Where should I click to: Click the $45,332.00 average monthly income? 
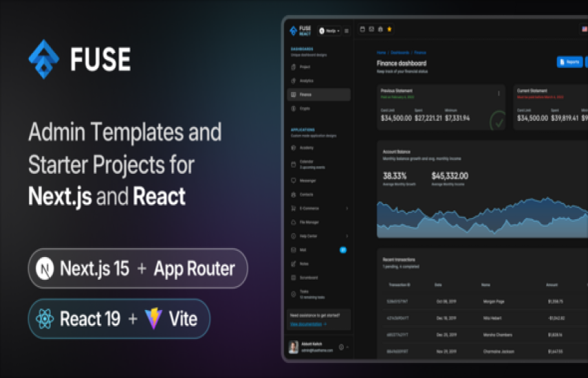(x=450, y=176)
